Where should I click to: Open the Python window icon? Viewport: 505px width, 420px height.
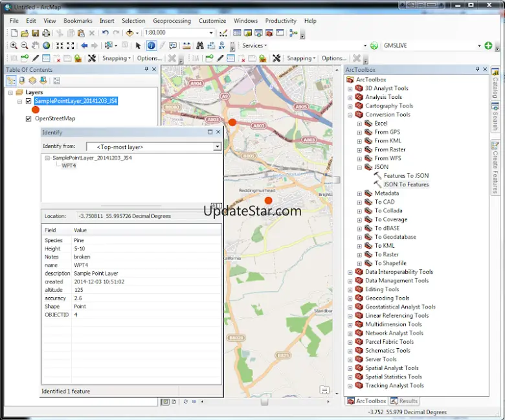coord(280,33)
